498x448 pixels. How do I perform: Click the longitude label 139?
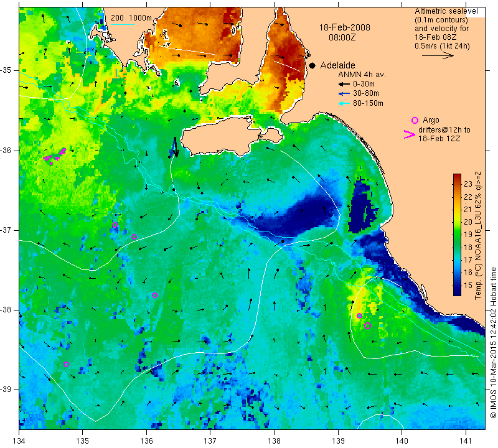338,441
